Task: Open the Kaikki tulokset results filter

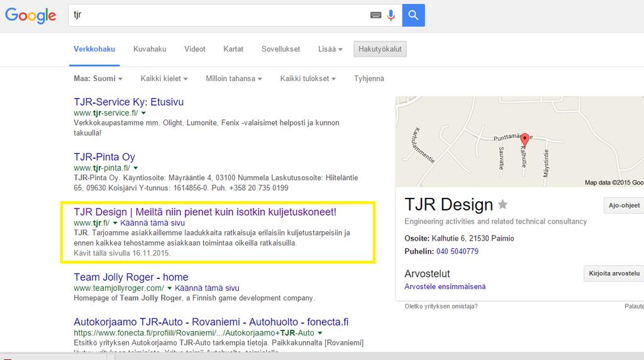Action: 308,79
